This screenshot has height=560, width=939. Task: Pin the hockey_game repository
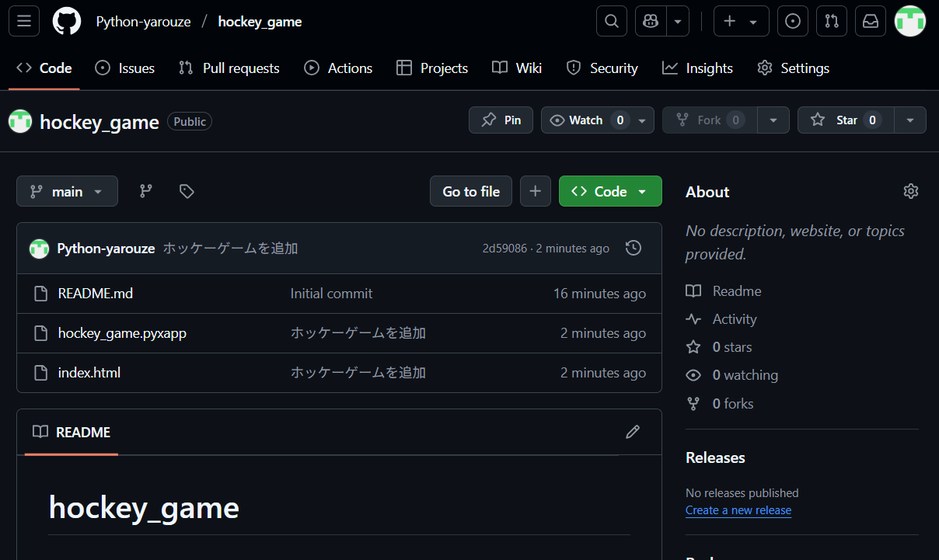(501, 120)
